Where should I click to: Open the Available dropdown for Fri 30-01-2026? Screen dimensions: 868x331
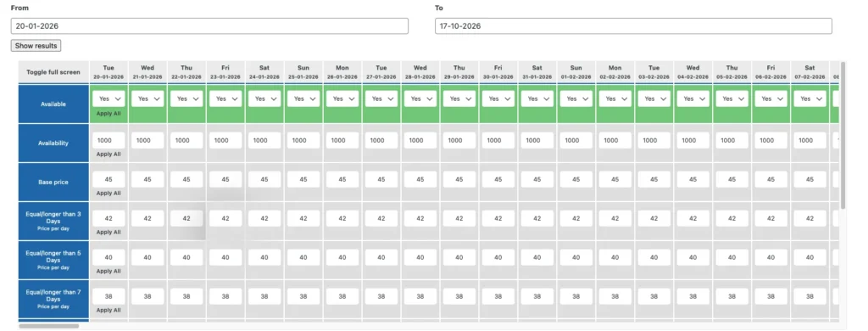tap(498, 98)
